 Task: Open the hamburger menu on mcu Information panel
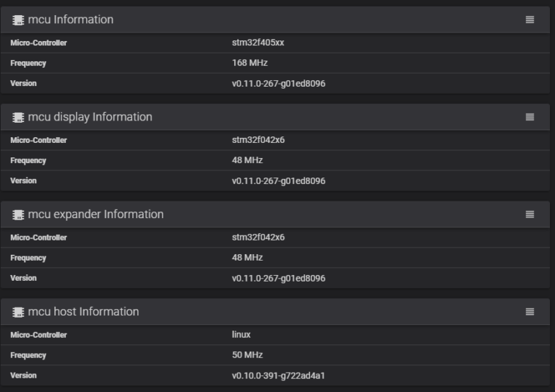[530, 20]
